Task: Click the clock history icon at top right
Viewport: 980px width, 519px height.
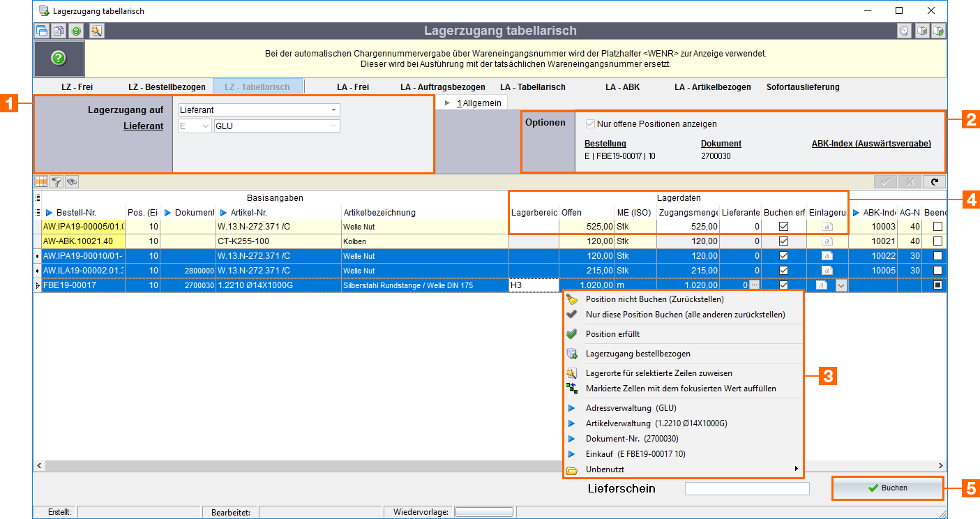Action: point(905,31)
